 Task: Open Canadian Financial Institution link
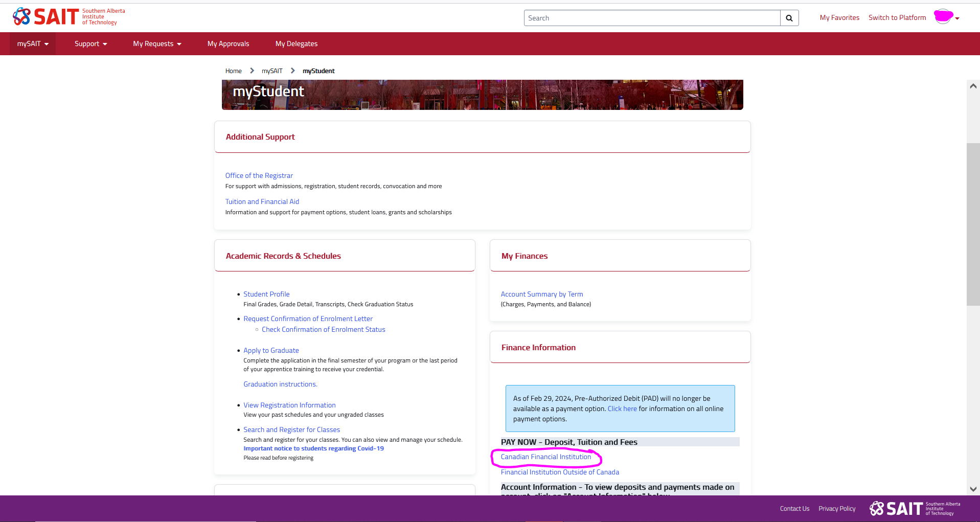pyautogui.click(x=546, y=457)
